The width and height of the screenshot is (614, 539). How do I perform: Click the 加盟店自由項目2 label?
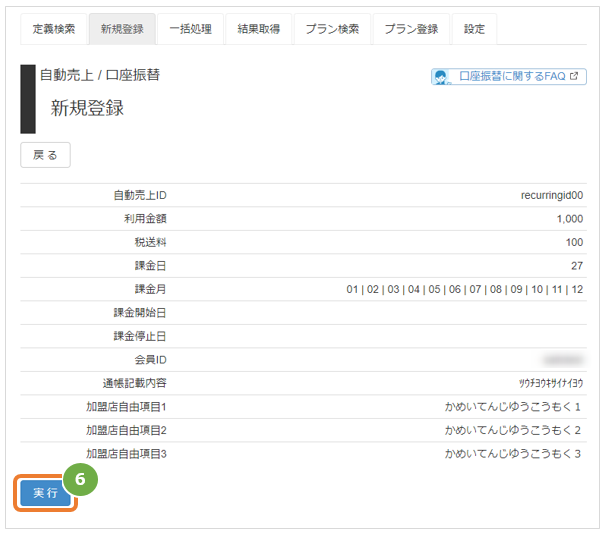[126, 430]
